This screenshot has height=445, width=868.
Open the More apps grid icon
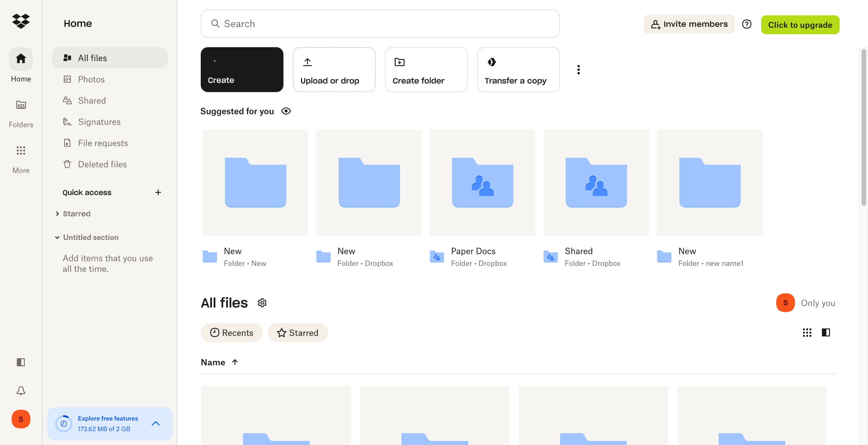point(21,150)
